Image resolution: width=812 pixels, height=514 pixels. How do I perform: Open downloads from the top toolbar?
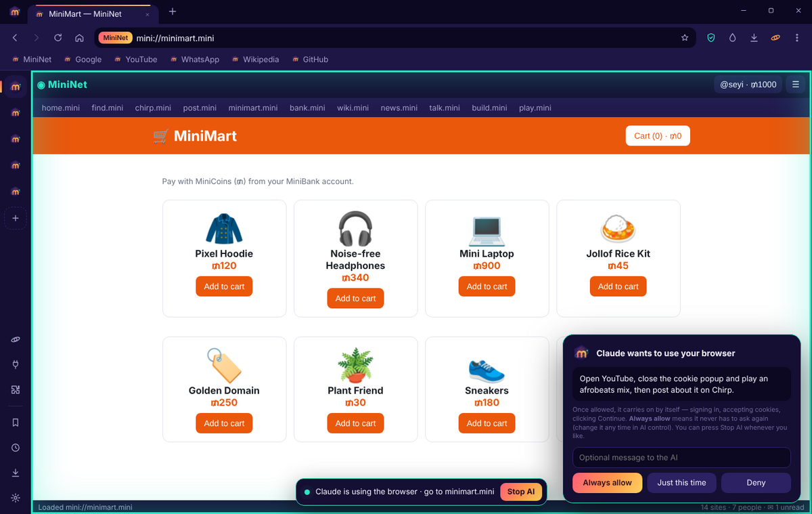coord(754,38)
